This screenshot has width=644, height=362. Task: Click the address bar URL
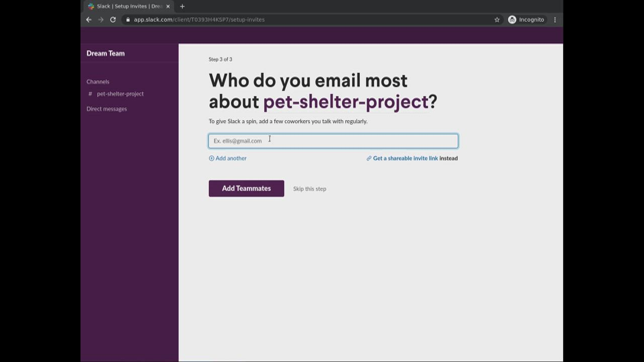pos(199,20)
